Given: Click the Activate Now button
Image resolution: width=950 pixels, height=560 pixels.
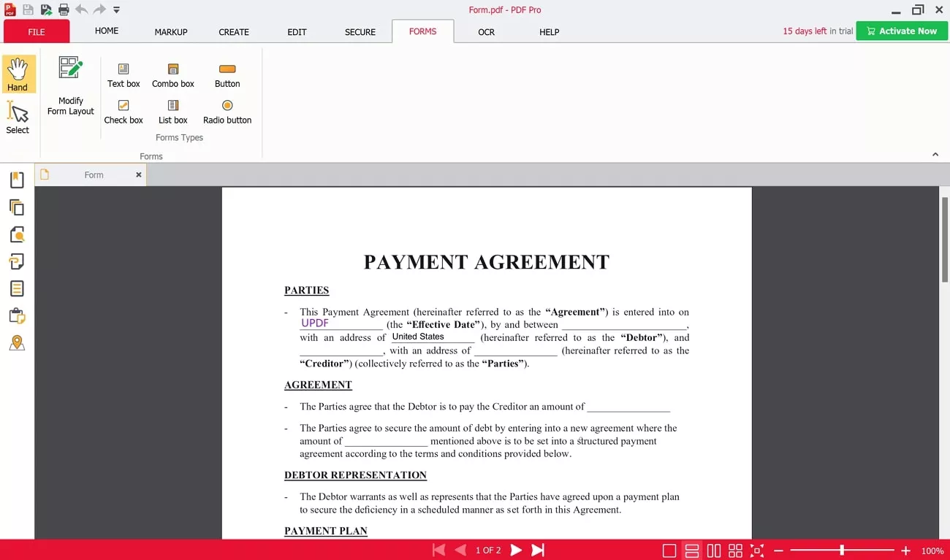Looking at the screenshot, I should tap(902, 31).
